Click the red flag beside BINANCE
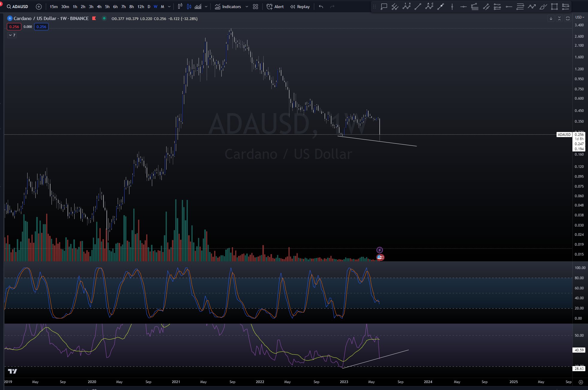588x390 pixels. (94, 18)
